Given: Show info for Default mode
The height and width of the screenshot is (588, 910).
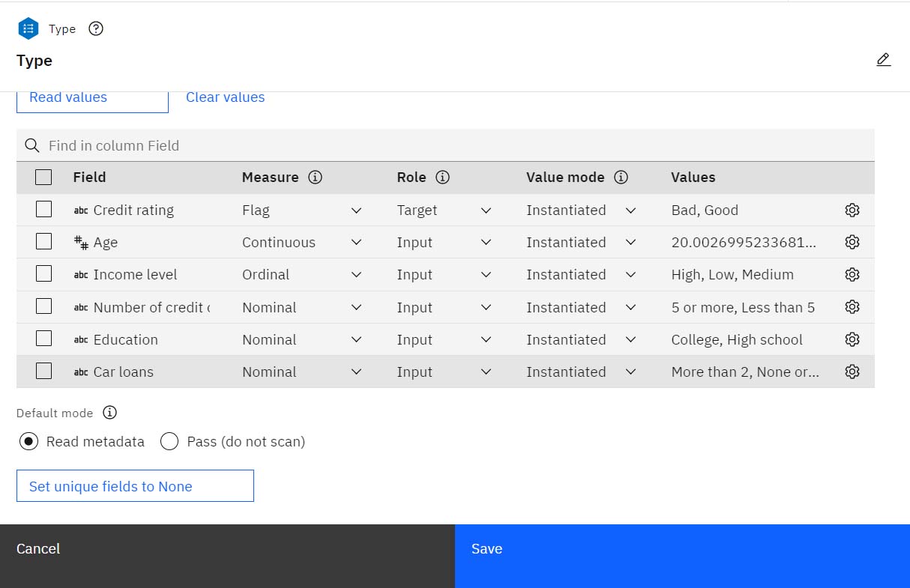Looking at the screenshot, I should point(110,413).
